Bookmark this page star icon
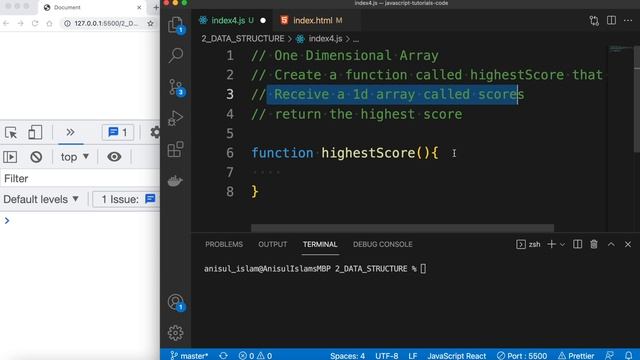Viewport: 640px width, 360px height. (x=151, y=23)
